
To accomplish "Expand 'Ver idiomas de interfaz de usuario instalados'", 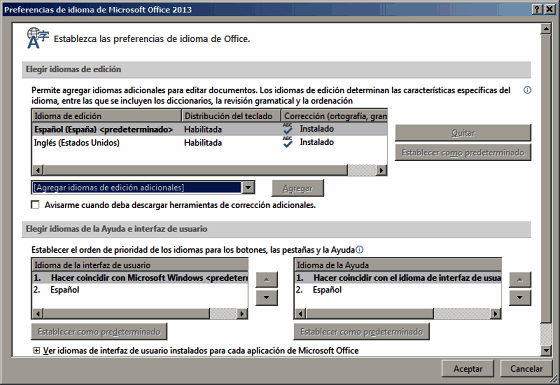I will 36,351.
